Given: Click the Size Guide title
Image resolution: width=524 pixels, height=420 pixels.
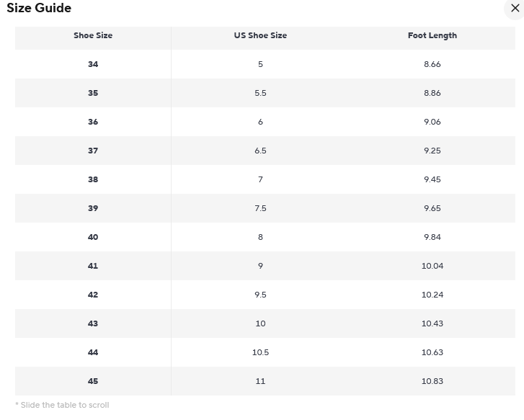Looking at the screenshot, I should (x=39, y=8).
